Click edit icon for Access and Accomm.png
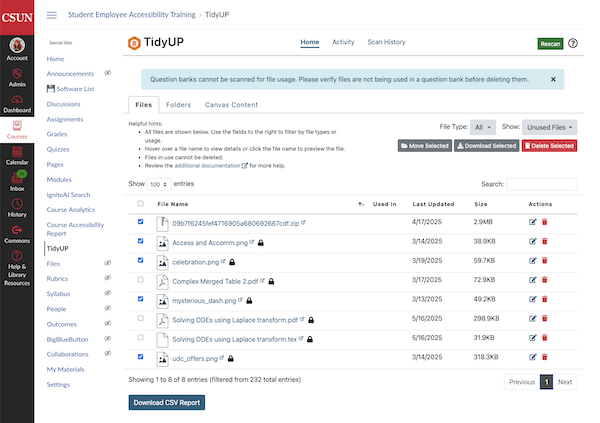 532,241
